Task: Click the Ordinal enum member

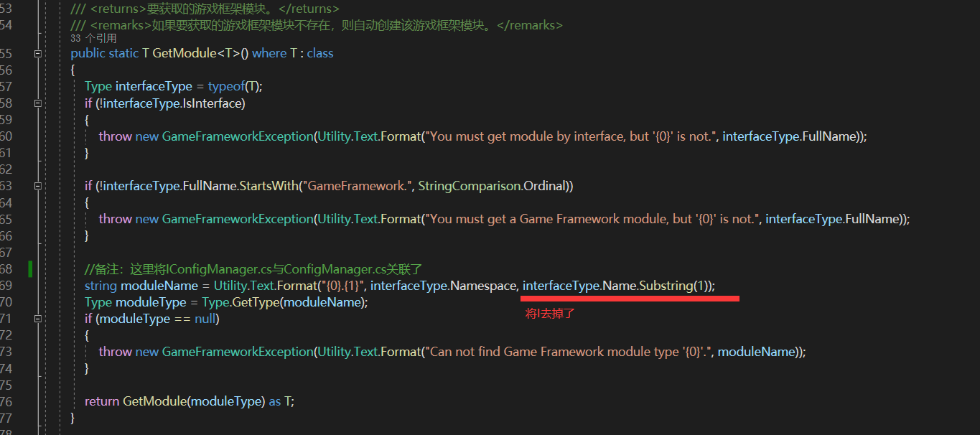Action: (546, 186)
